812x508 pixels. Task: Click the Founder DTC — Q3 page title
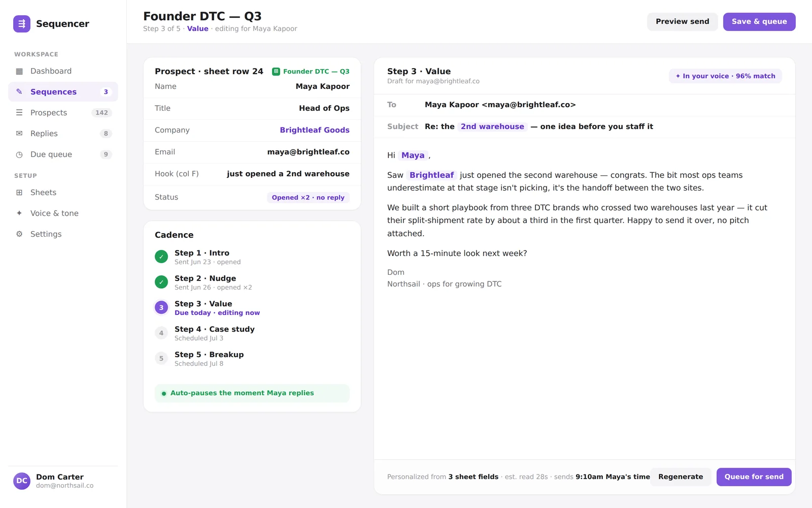coord(202,16)
